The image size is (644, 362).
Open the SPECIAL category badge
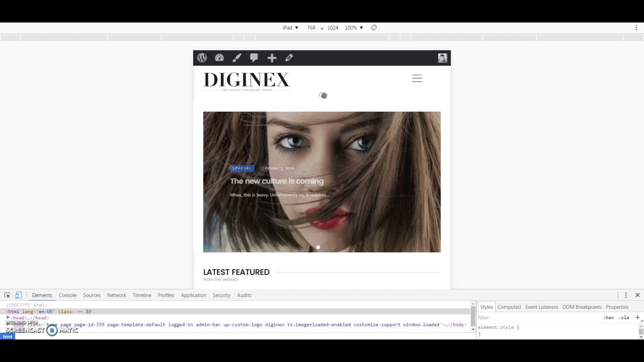point(242,168)
